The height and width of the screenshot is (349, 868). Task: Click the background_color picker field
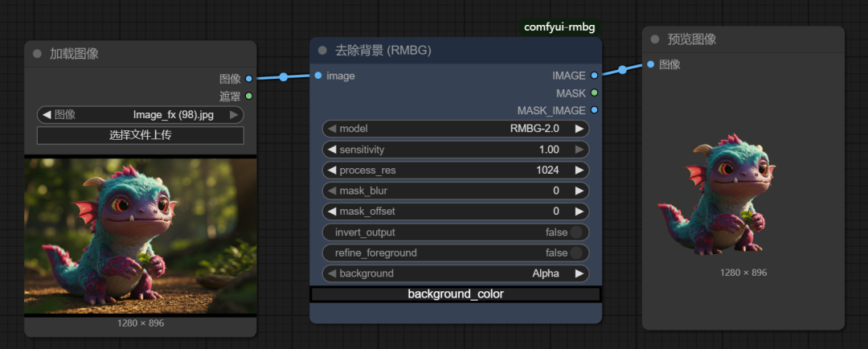(x=456, y=294)
